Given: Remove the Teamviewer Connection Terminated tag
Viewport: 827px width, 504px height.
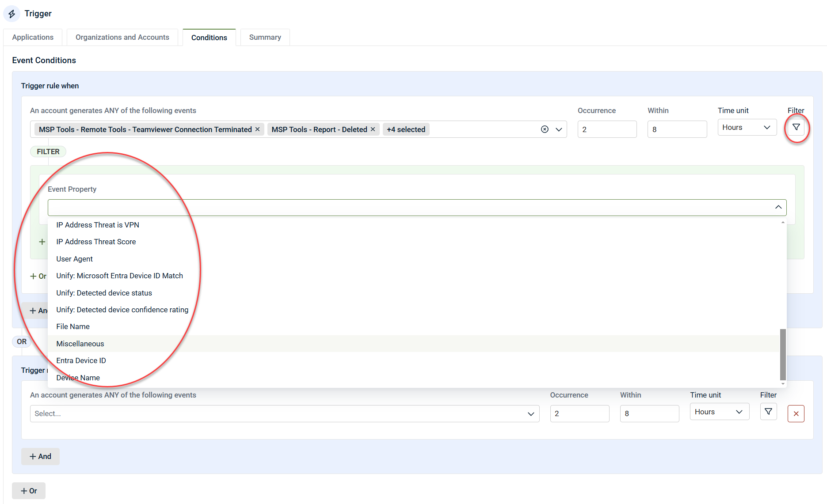Looking at the screenshot, I should 257,129.
